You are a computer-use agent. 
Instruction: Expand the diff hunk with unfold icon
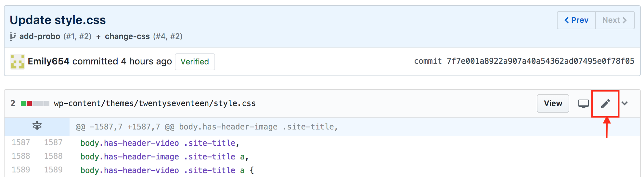(x=37, y=126)
